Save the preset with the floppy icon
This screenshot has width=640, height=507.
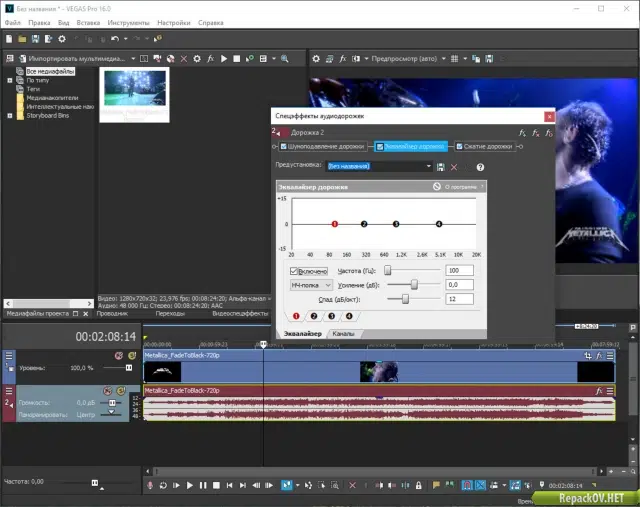[x=440, y=167]
